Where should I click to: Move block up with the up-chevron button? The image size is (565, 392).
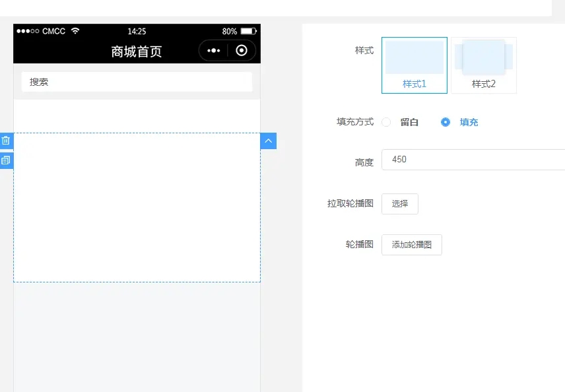[269, 141]
